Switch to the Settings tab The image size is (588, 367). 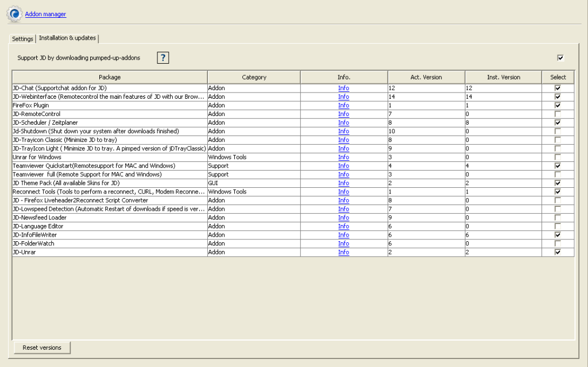click(22, 38)
